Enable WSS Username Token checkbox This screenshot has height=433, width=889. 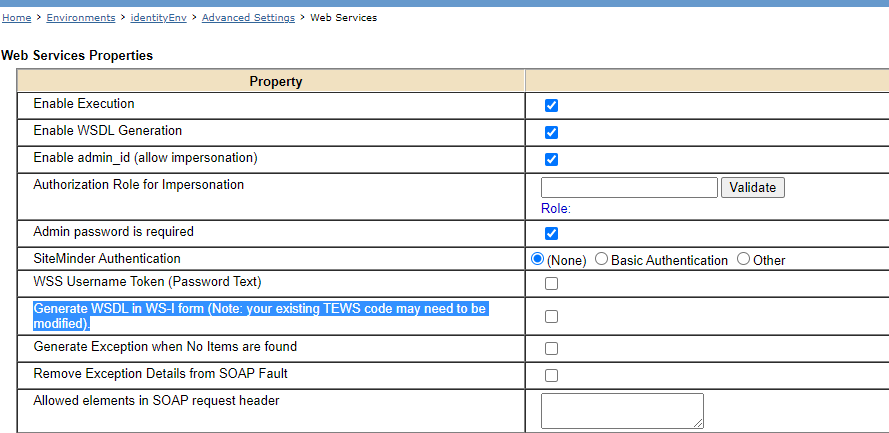(x=551, y=284)
